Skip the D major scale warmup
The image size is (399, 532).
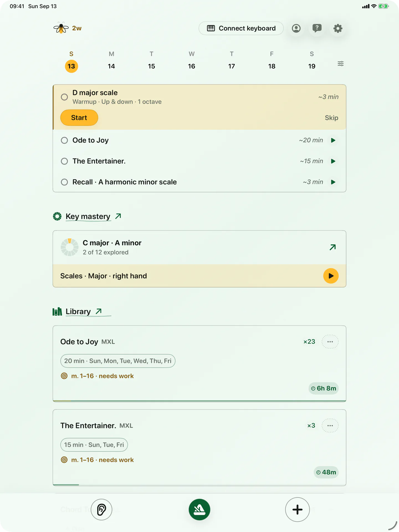point(331,118)
